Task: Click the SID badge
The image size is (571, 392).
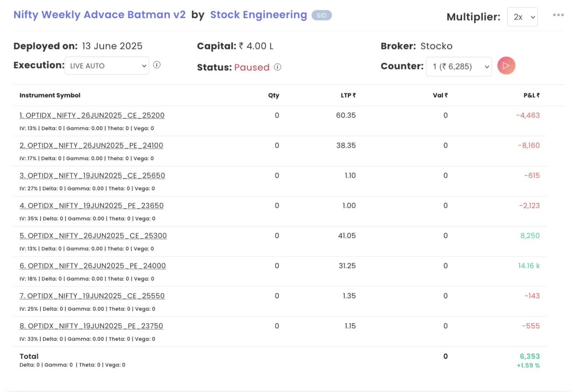Action: click(321, 15)
